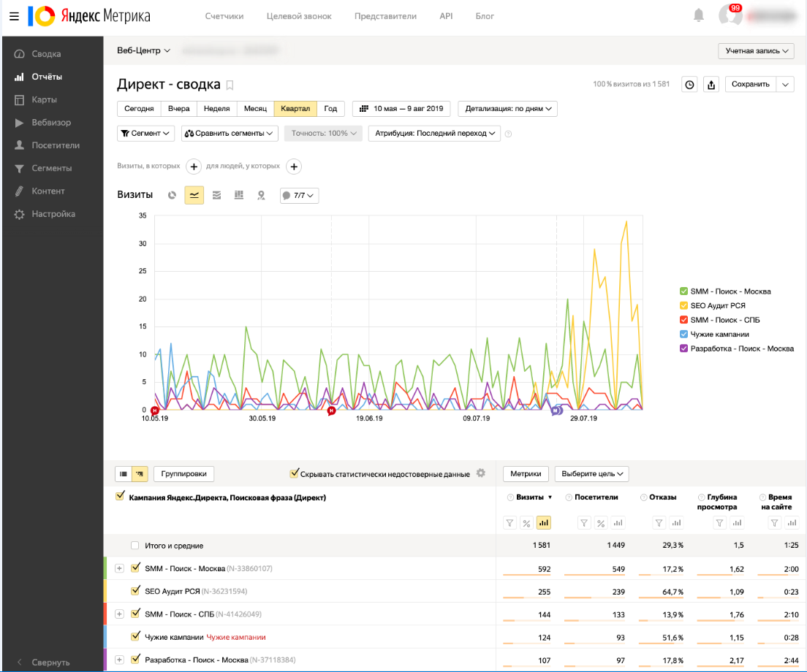Viewport: 807px width, 672px height.
Task: Expand the SMM - Поиск - Москва row
Action: [120, 568]
